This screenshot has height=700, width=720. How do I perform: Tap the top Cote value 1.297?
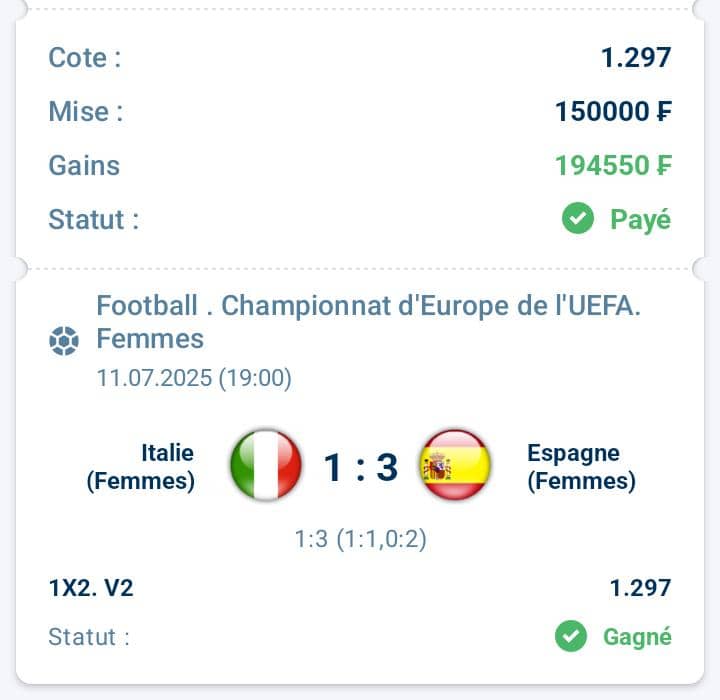(636, 58)
